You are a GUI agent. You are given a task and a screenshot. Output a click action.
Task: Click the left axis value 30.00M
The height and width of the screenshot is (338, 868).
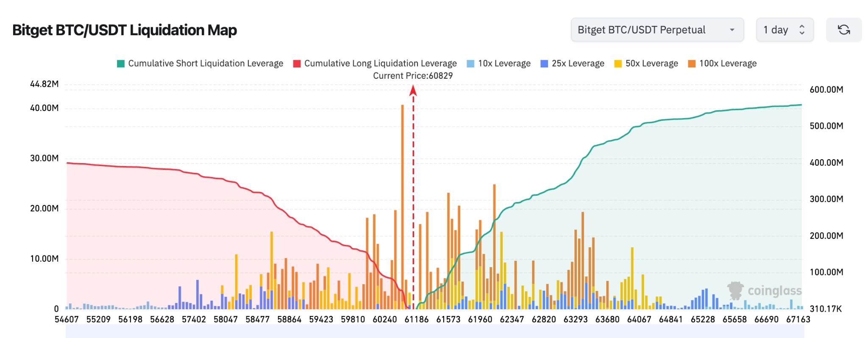click(45, 158)
